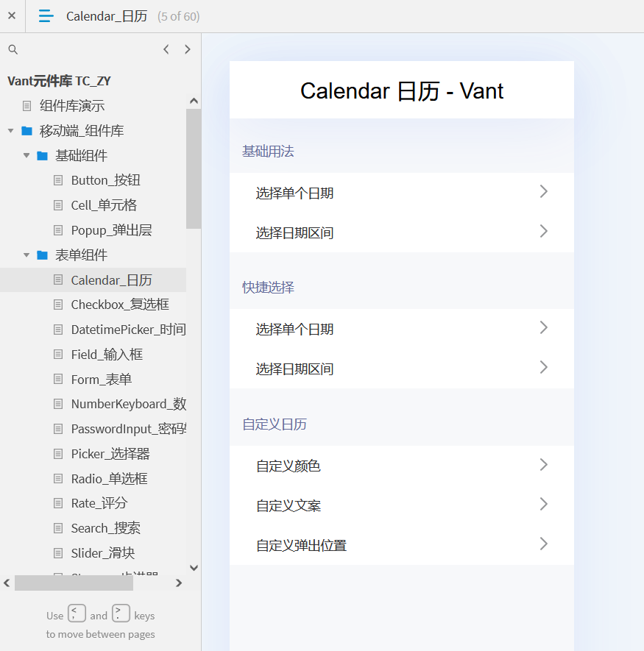Open the Search_搜索 page

tap(105, 528)
